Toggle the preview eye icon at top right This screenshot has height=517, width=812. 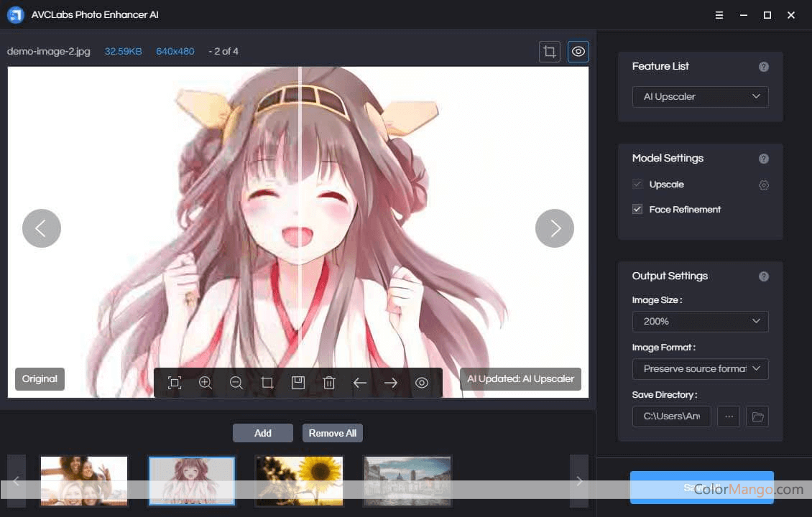(x=578, y=52)
